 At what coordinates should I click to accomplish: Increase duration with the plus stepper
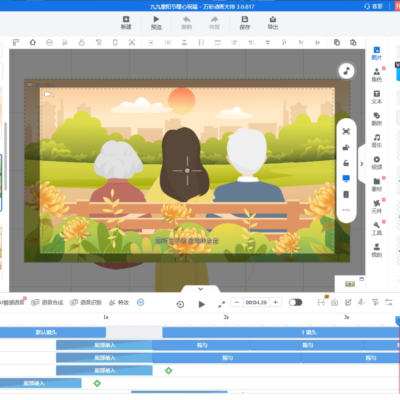pyautogui.click(x=275, y=302)
